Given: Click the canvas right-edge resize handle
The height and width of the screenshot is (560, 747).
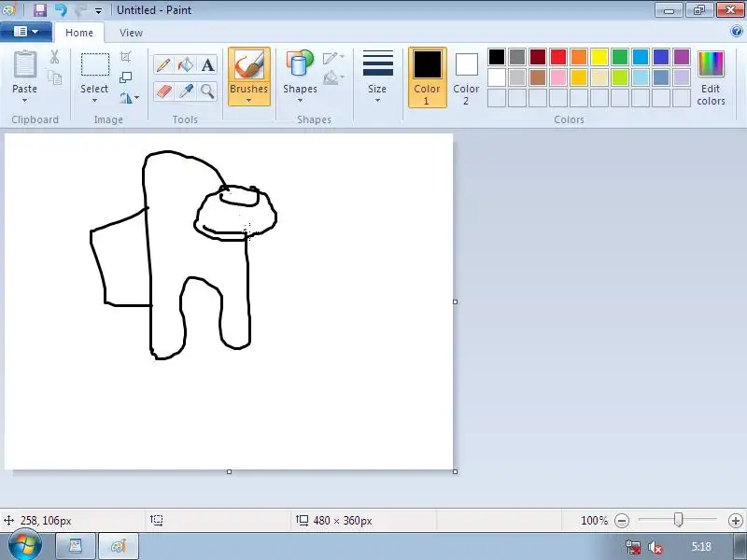Looking at the screenshot, I should 455,301.
